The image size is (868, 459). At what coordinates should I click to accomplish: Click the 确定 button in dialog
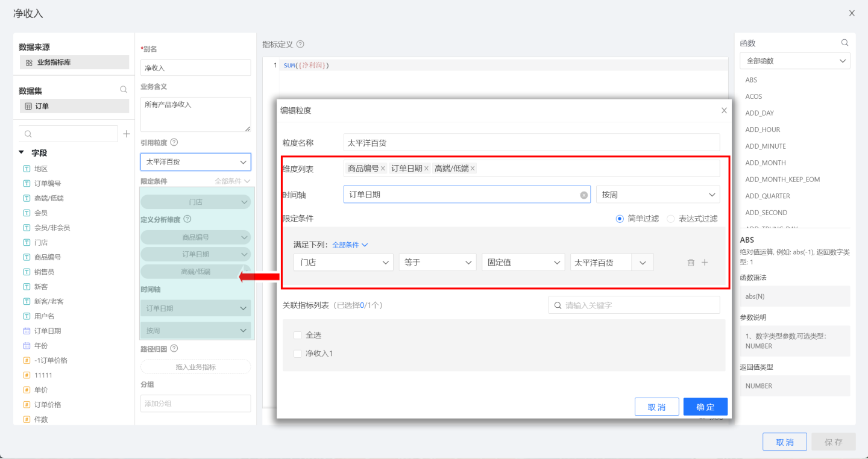pyautogui.click(x=705, y=407)
